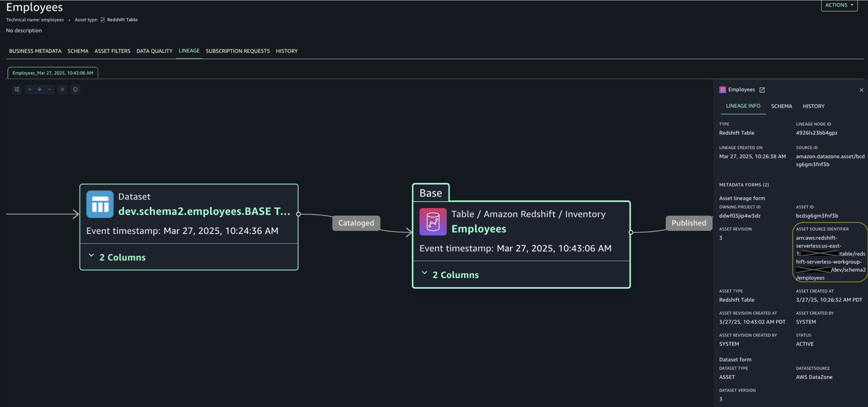This screenshot has width=868, height=407.
Task: Click the Dataset form heading
Action: point(735,360)
